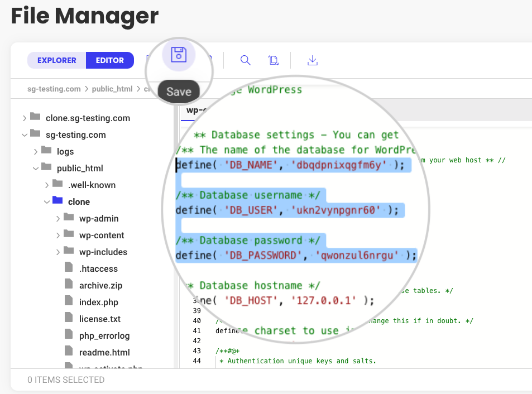Select the clone.sg-testing.com folder name
Viewport: 532px width, 394px height.
pyautogui.click(x=88, y=118)
